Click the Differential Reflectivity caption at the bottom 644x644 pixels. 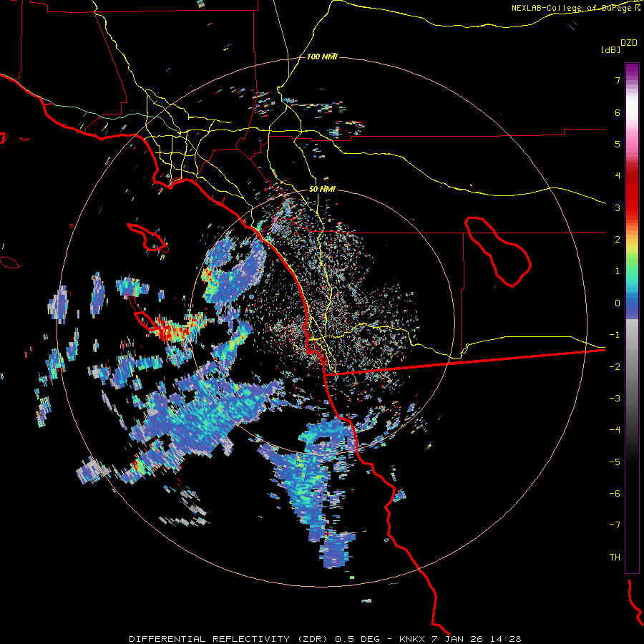tap(325, 639)
